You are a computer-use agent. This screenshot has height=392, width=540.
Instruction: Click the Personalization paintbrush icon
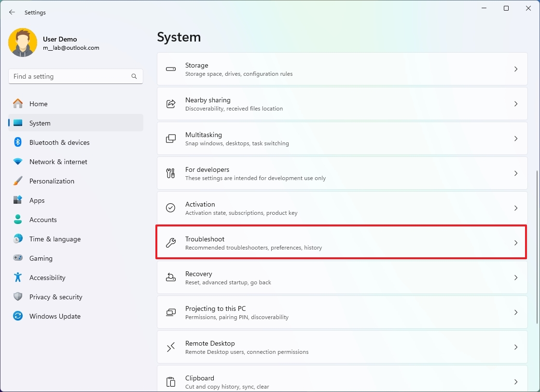click(18, 181)
